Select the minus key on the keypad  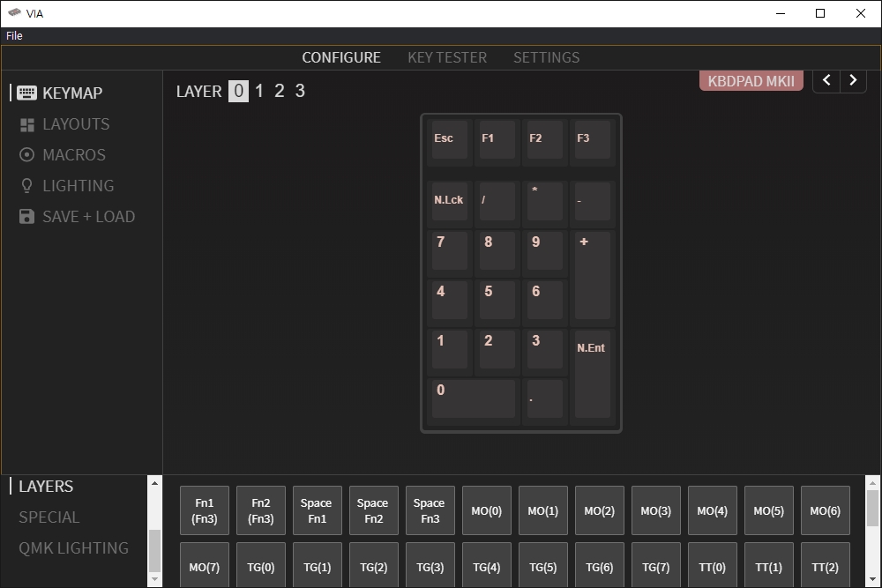click(x=593, y=204)
